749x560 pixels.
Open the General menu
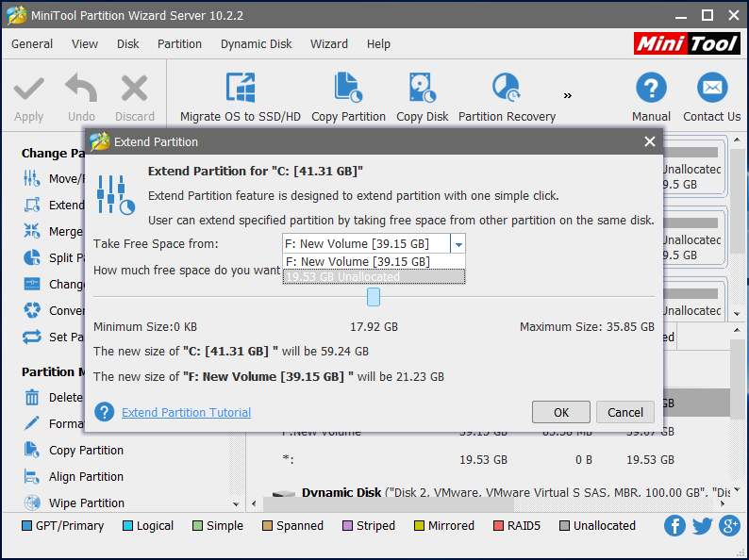point(32,44)
